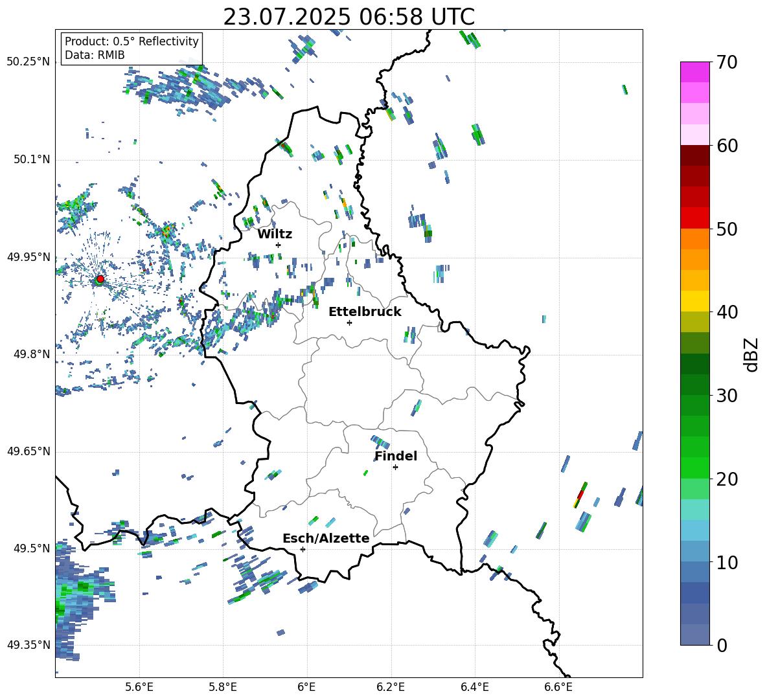Pick the light blue swatch between 10 and 20
This screenshot has height=700, width=767.
pyautogui.click(x=695, y=530)
